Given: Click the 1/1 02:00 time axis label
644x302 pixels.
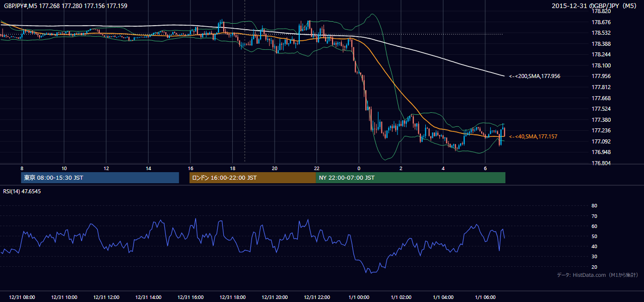Looking at the screenshot, I should click(x=401, y=297).
